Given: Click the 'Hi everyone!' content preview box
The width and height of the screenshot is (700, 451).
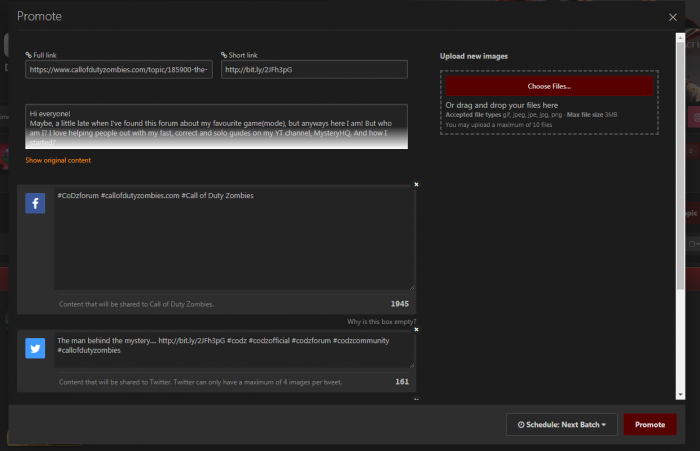Looking at the screenshot, I should click(217, 126).
